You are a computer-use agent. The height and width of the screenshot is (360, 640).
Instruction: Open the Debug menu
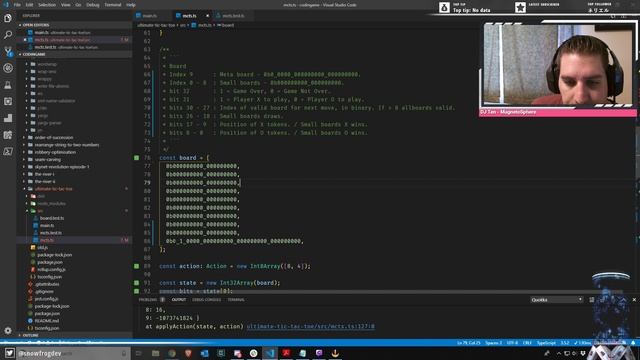[x=93, y=5]
